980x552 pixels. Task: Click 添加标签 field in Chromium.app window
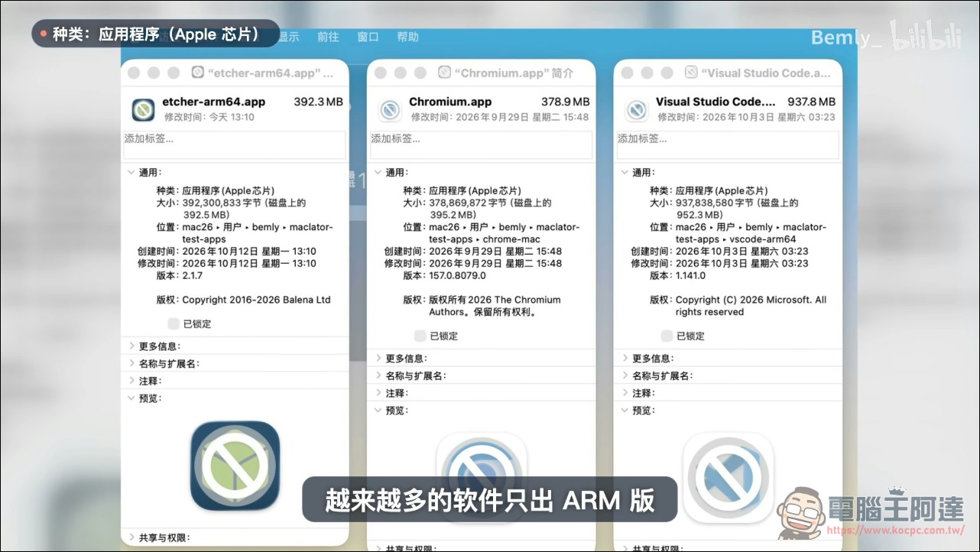point(482,144)
